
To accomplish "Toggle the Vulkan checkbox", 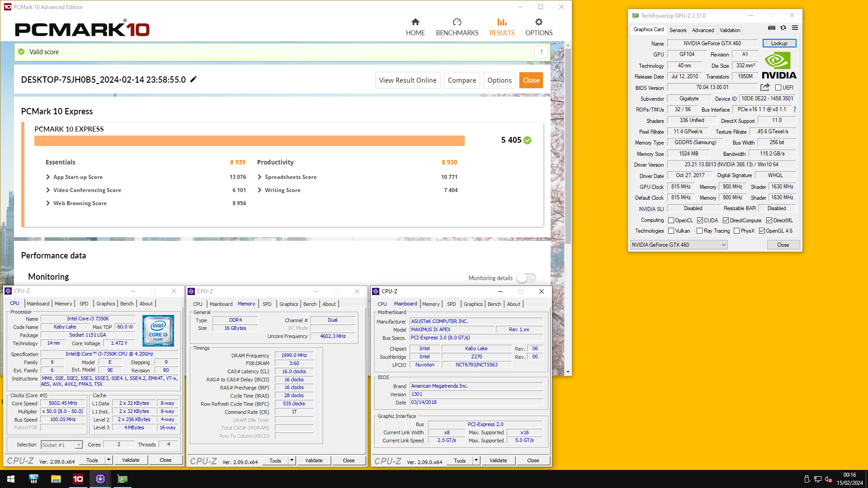I will [671, 231].
